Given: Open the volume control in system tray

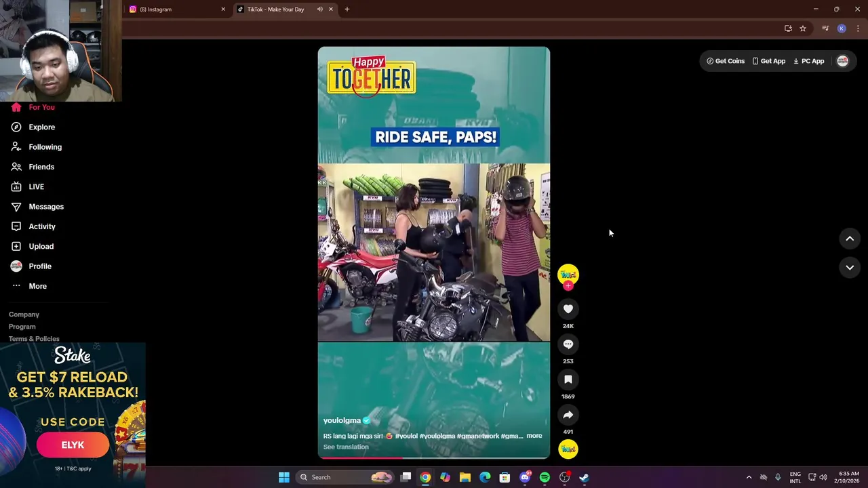Looking at the screenshot, I should click(823, 477).
